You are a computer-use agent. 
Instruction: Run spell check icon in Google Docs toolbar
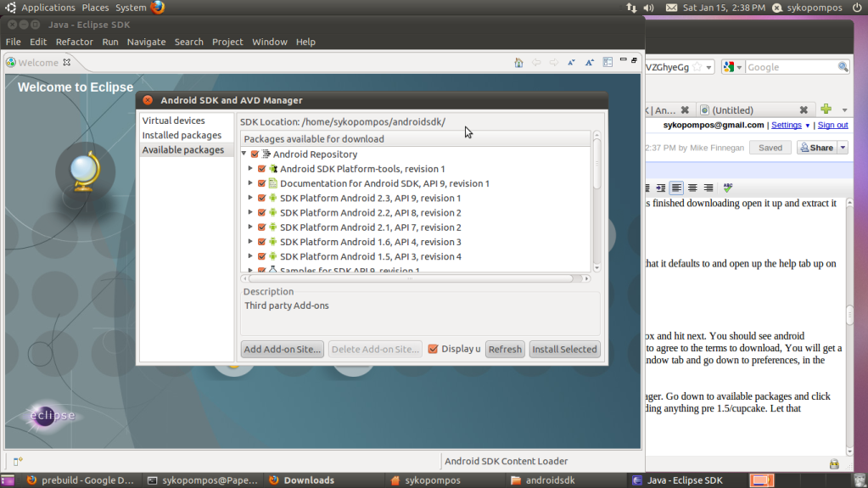[x=728, y=188]
